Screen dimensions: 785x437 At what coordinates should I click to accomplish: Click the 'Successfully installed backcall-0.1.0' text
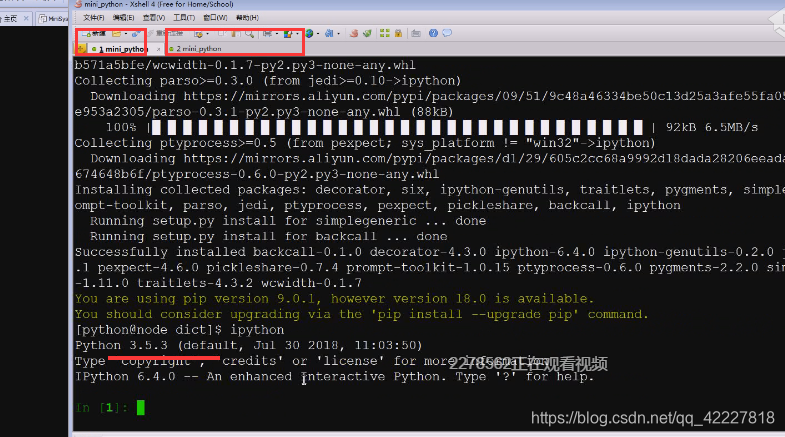pyautogui.click(x=219, y=252)
